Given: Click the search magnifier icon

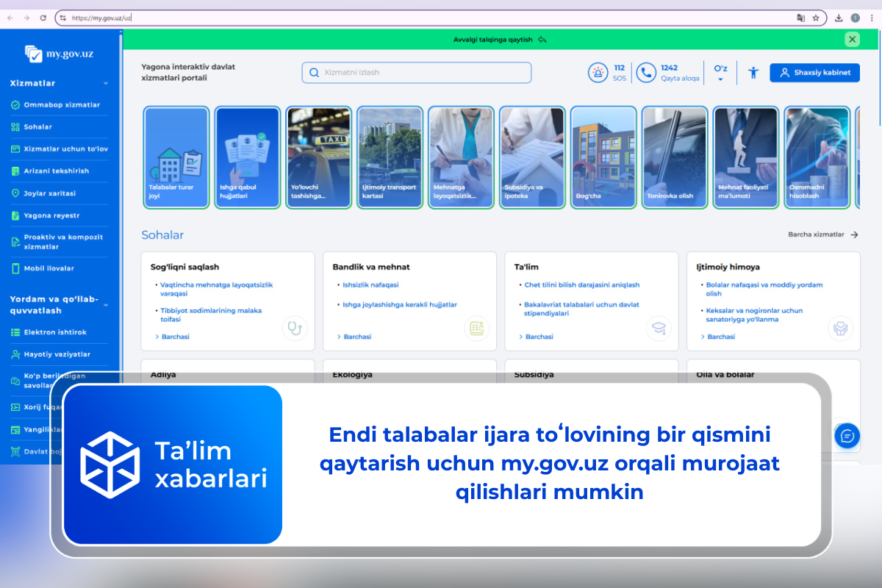Looking at the screenshot, I should [x=314, y=73].
